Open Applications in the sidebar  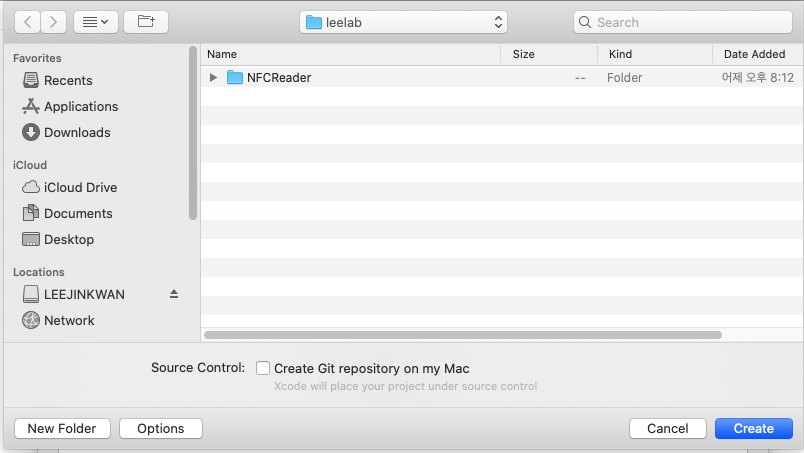point(80,106)
